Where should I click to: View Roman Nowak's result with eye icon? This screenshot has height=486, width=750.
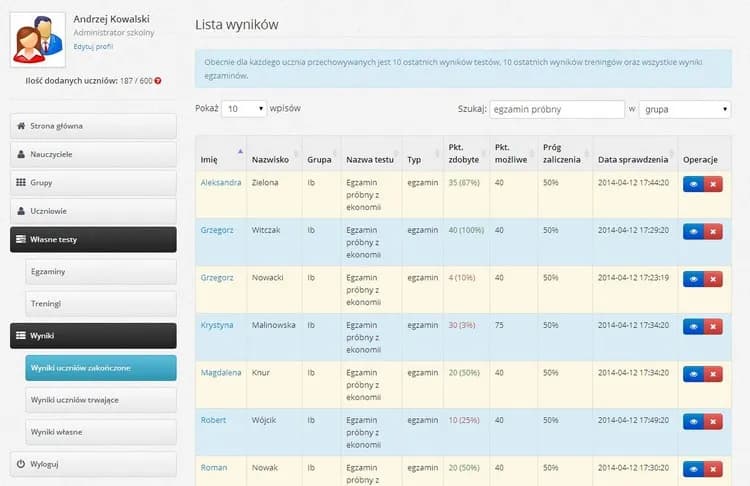pyautogui.click(x=693, y=469)
